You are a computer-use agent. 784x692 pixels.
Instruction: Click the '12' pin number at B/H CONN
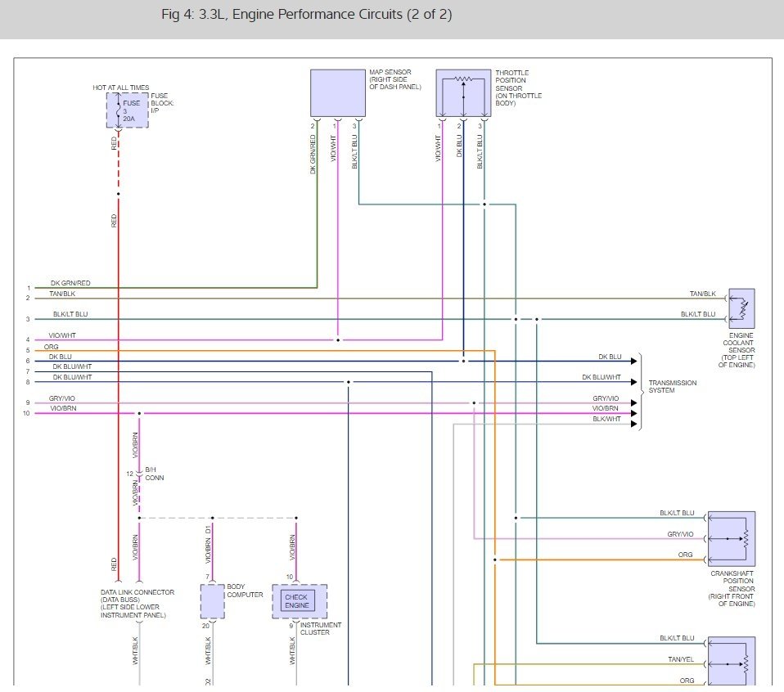130,474
